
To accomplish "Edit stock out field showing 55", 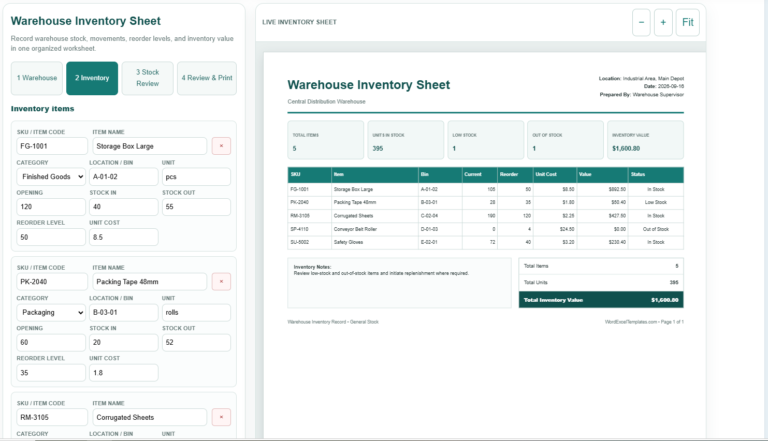I will click(196, 207).
